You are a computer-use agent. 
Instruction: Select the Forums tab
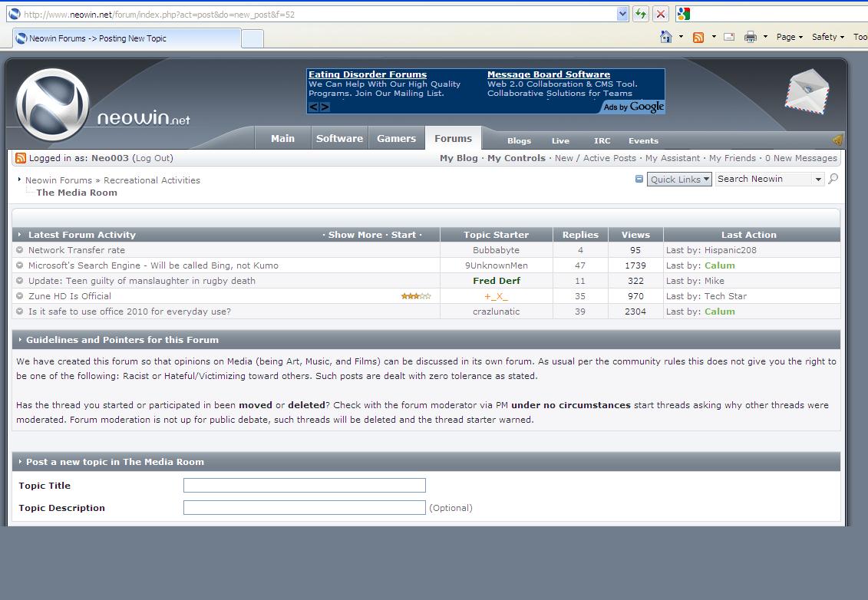click(x=453, y=138)
